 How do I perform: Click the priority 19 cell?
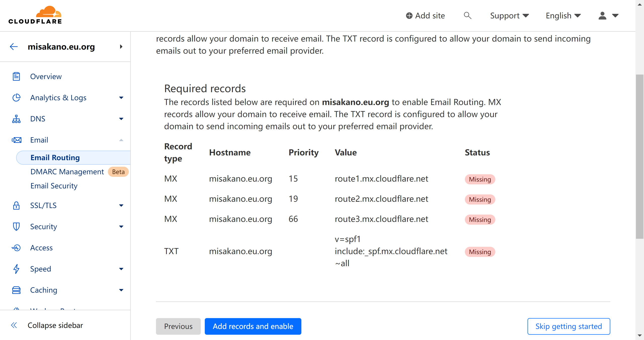click(293, 199)
